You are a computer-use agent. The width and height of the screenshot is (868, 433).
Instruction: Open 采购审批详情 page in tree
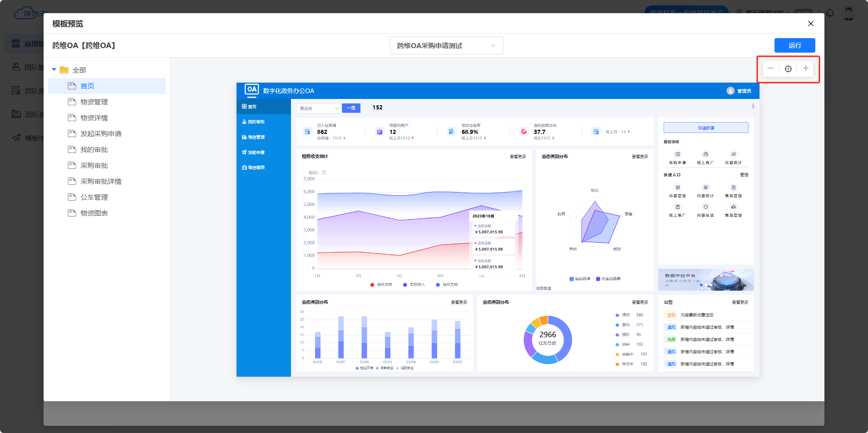tap(101, 181)
